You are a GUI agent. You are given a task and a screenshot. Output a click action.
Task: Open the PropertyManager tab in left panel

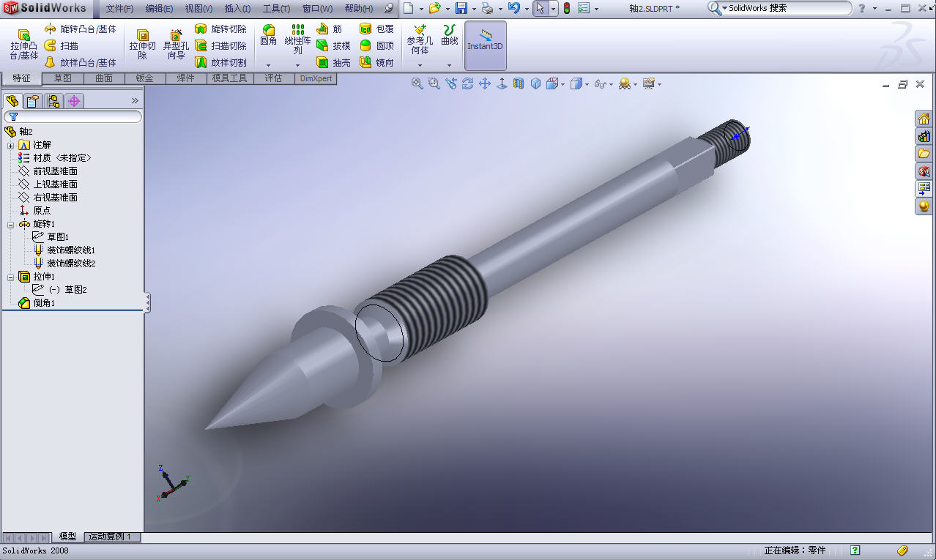point(33,100)
